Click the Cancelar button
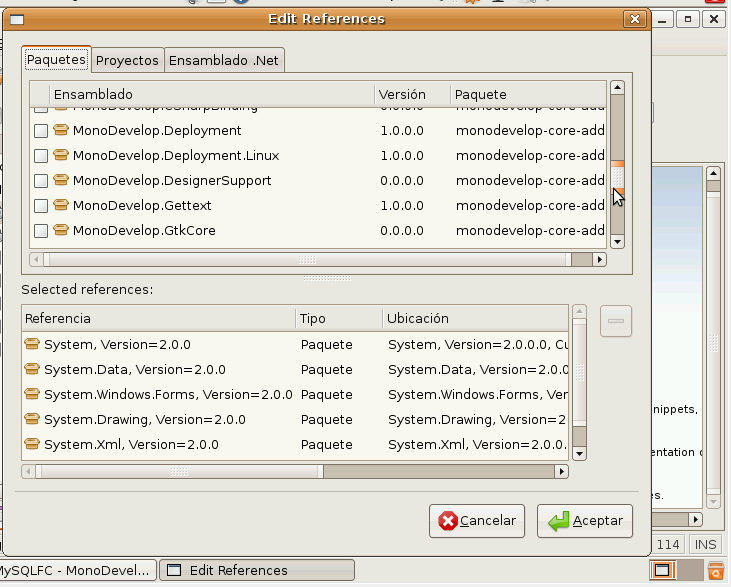This screenshot has width=731, height=587. pos(477,521)
